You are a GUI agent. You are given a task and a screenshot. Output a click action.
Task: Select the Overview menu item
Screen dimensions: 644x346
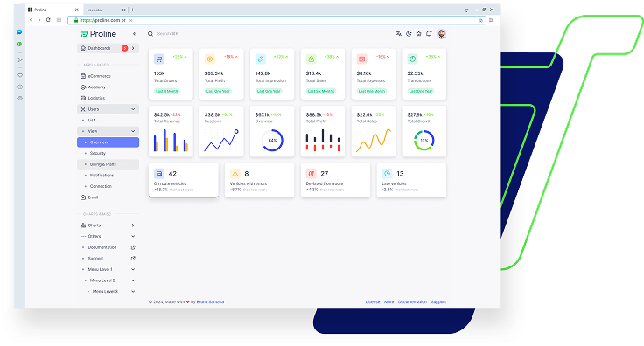pyautogui.click(x=108, y=142)
